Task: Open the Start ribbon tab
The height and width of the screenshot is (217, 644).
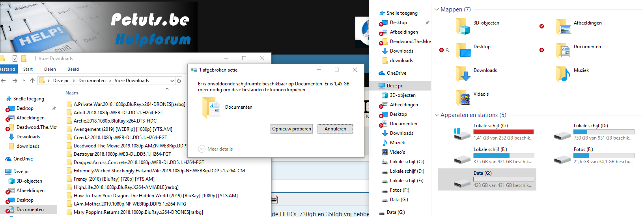Action: 28,69
